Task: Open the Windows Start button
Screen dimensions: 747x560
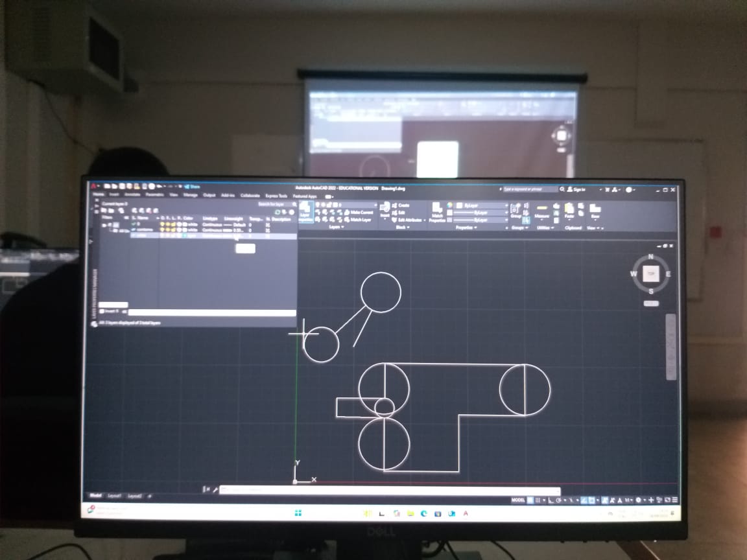Action: click(x=298, y=513)
